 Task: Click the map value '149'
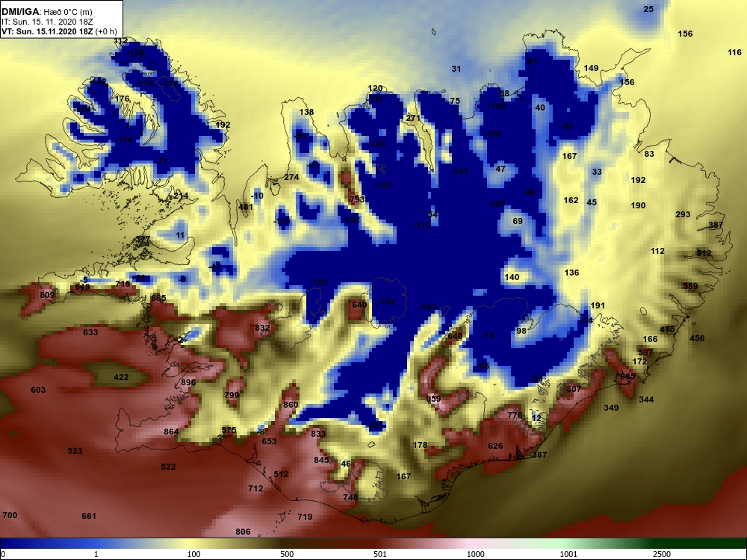591,68
